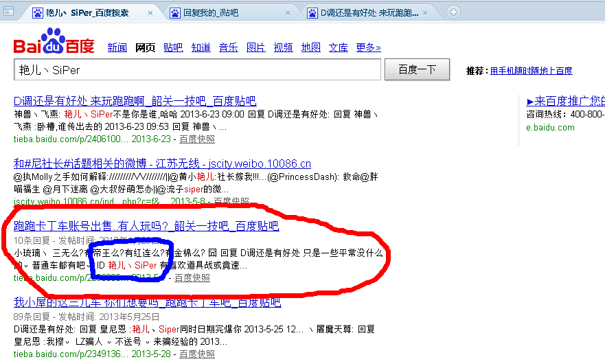Screen dimensions: 605x364
Task: Open the 视频 search category
Action: (x=283, y=47)
